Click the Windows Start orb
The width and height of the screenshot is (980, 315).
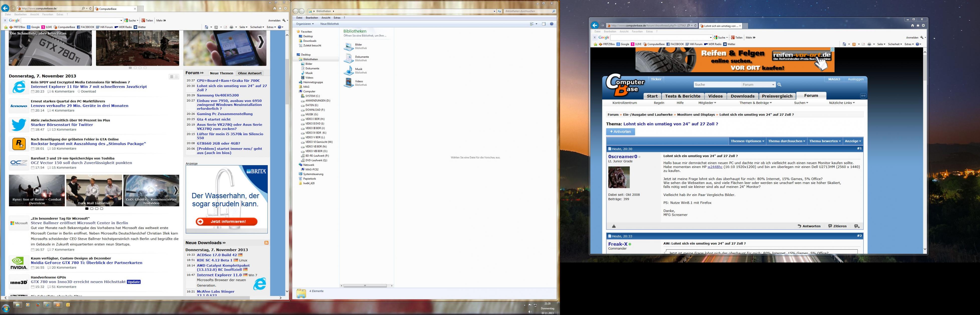point(6,308)
